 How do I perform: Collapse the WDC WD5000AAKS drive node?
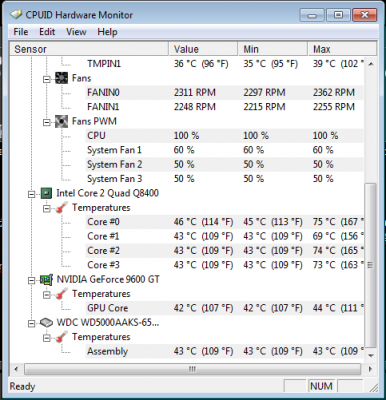point(32,323)
